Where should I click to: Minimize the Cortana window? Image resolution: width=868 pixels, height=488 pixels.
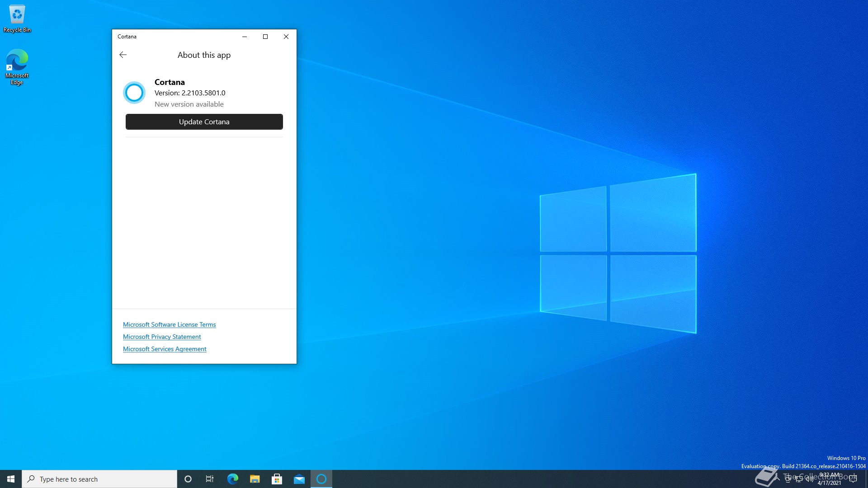click(x=245, y=37)
